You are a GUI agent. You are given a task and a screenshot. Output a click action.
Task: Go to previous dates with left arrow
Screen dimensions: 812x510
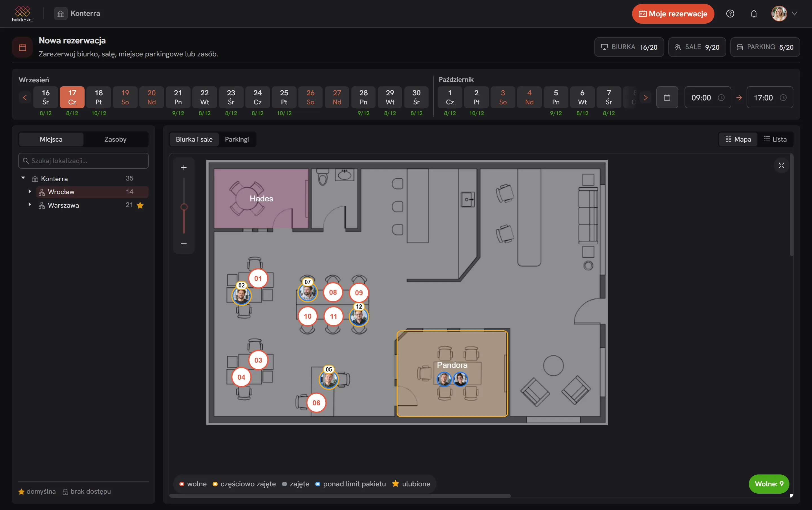click(25, 98)
